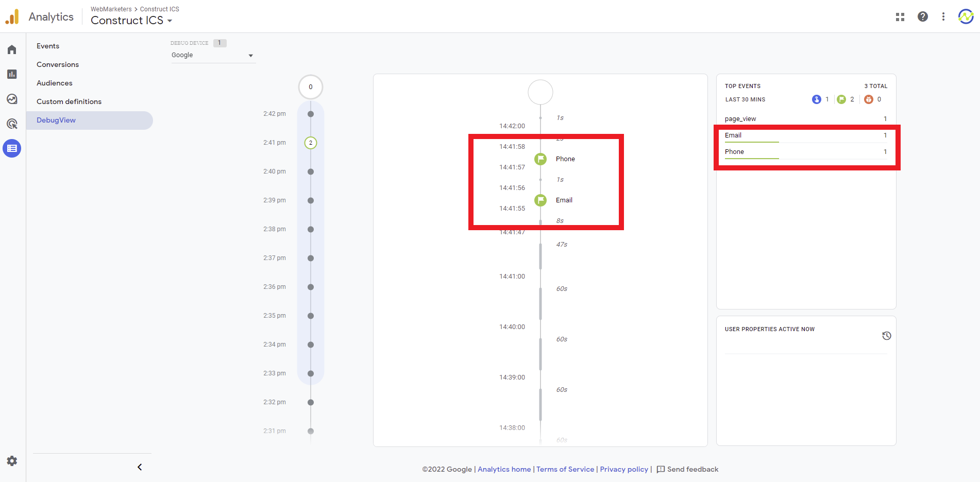The width and height of the screenshot is (980, 482).
Task: Click the Phone event flag in timeline
Action: 540,159
